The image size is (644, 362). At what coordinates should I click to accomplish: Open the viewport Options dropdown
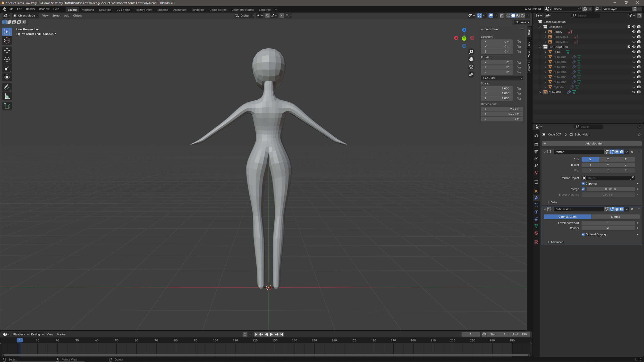click(522, 22)
